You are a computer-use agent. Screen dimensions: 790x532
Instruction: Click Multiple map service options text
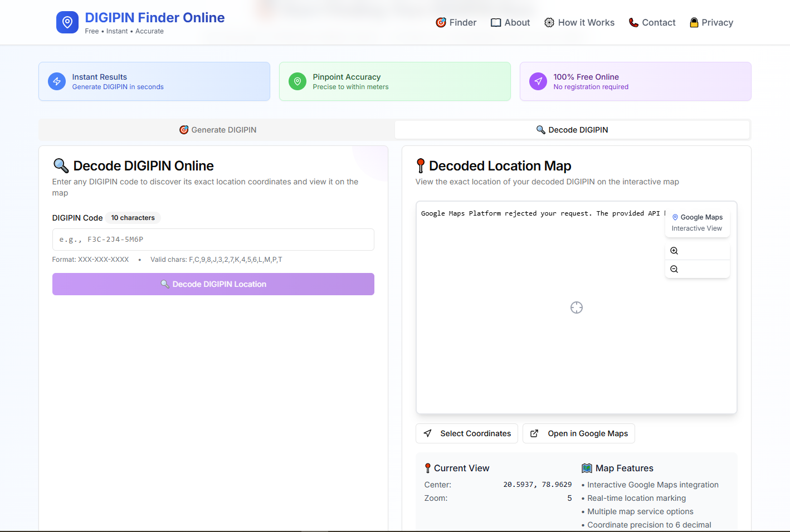pos(640,511)
